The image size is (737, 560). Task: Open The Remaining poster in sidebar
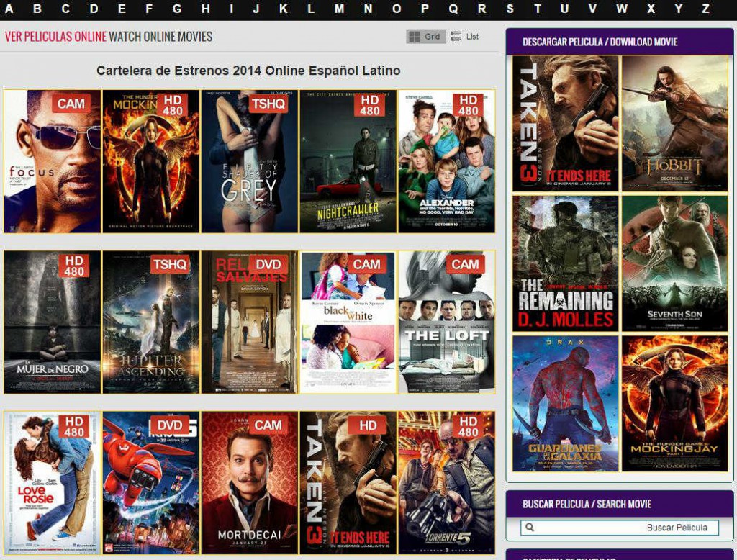coord(566,263)
